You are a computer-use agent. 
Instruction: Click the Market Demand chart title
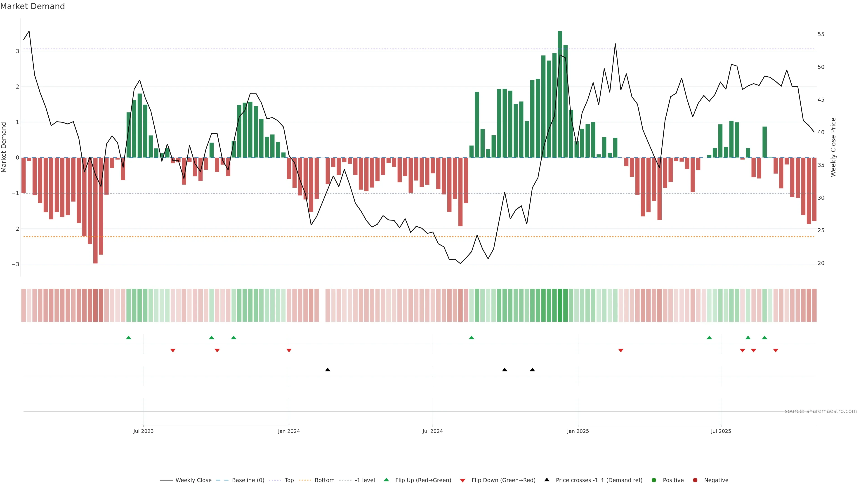click(32, 6)
